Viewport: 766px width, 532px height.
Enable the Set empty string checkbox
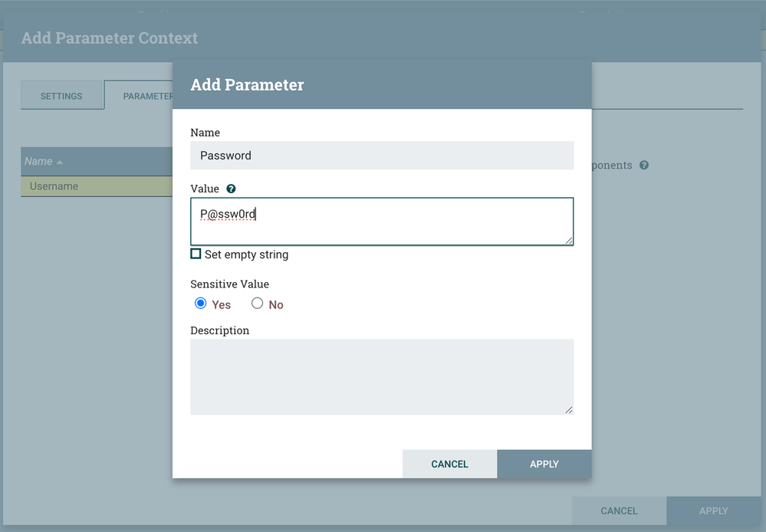[196, 254]
